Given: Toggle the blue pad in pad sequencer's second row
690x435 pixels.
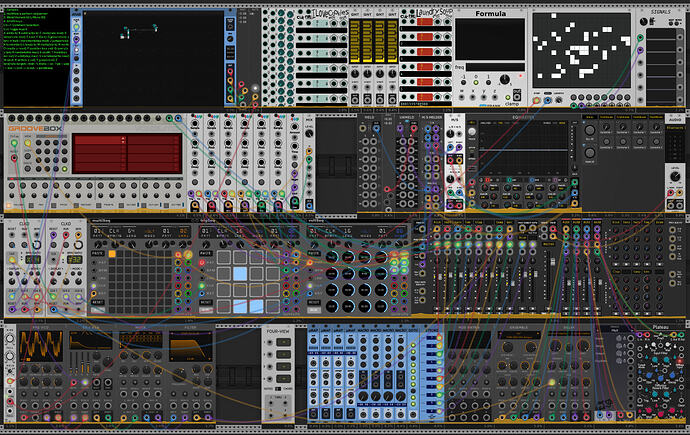Looking at the screenshot, I should [x=240, y=274].
